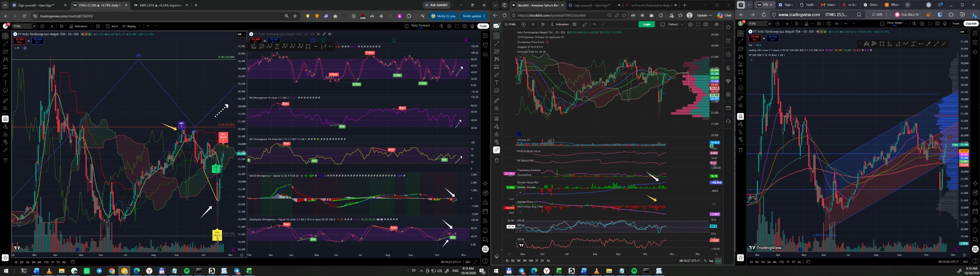980x276 pixels.
Task: Toggle hide-all-drawings eye in left TradingView sidebar
Action: [x=5, y=142]
